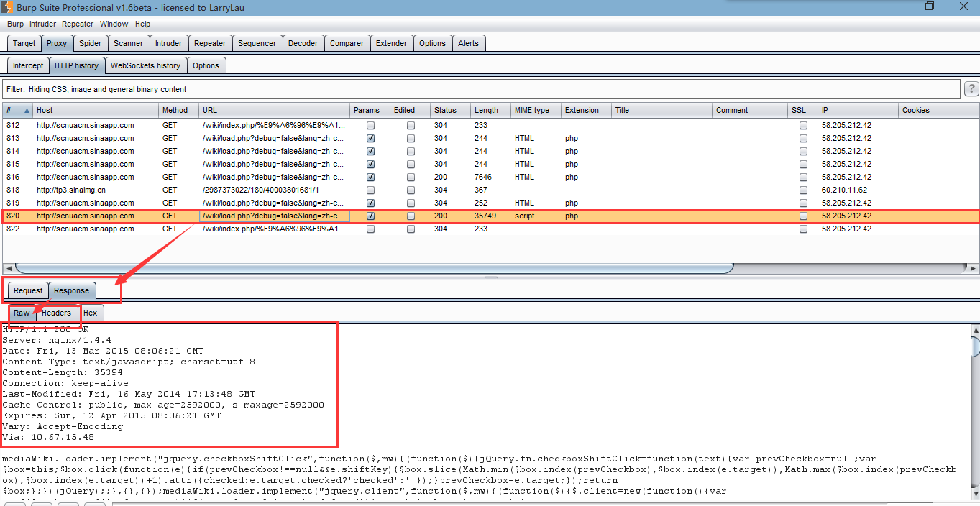Sort by the Method column header
Viewport: 980px width, 506px height.
click(179, 110)
